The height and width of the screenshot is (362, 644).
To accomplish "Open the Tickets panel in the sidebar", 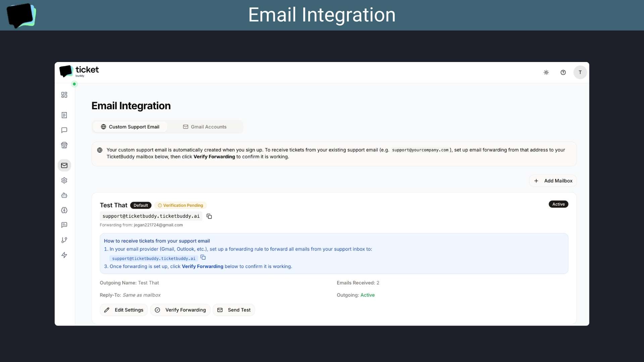I will [x=64, y=115].
